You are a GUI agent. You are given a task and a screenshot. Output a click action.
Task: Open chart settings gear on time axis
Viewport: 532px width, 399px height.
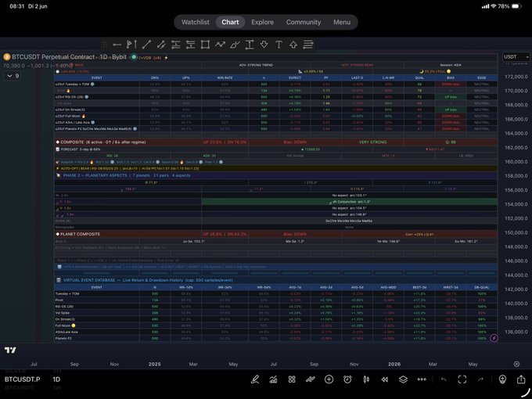[516, 364]
